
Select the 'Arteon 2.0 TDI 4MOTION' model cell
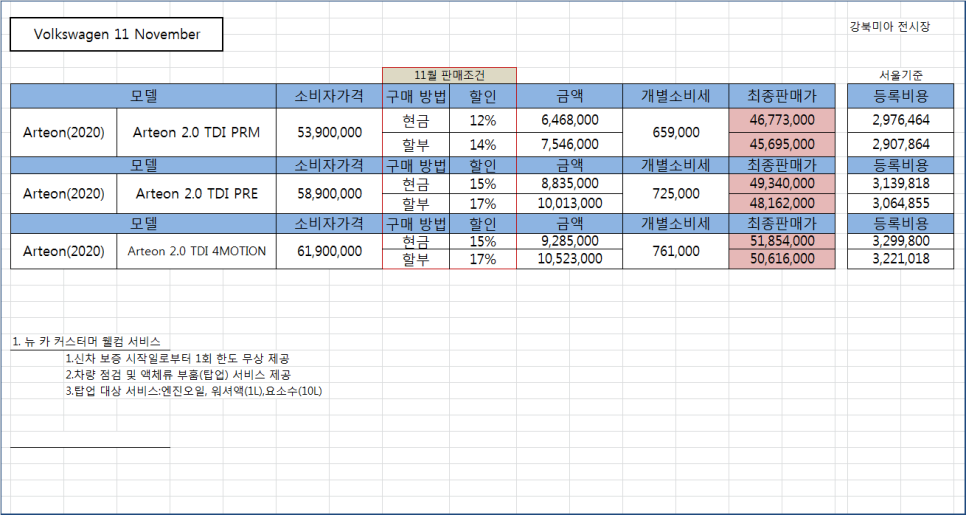197,251
